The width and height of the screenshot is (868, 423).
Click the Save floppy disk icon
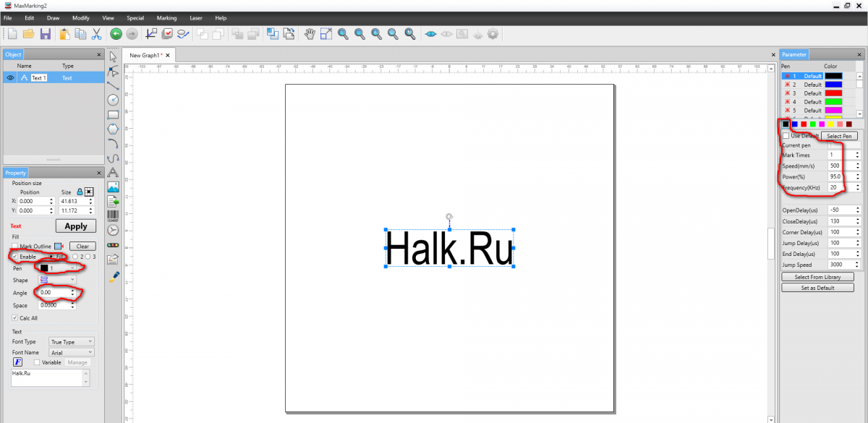pos(45,33)
